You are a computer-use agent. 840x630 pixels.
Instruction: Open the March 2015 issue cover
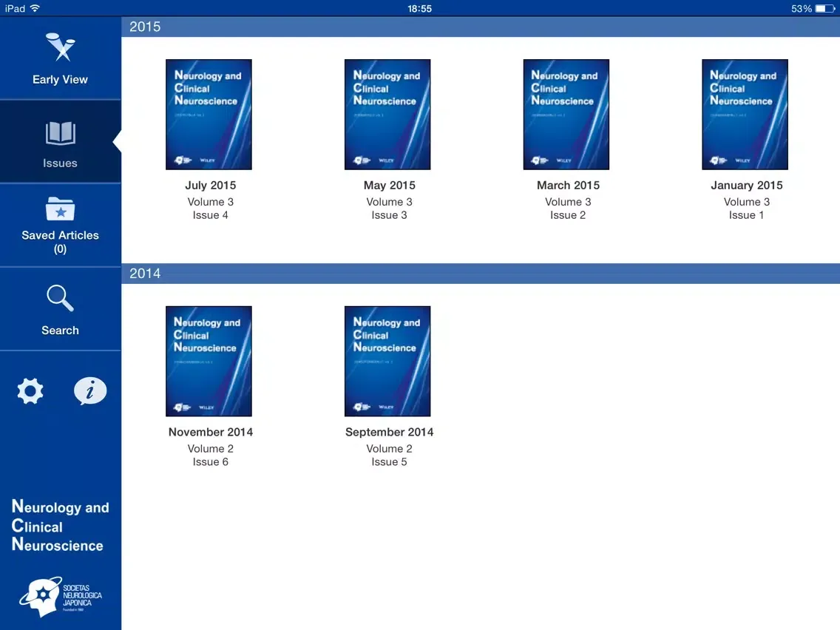[566, 115]
